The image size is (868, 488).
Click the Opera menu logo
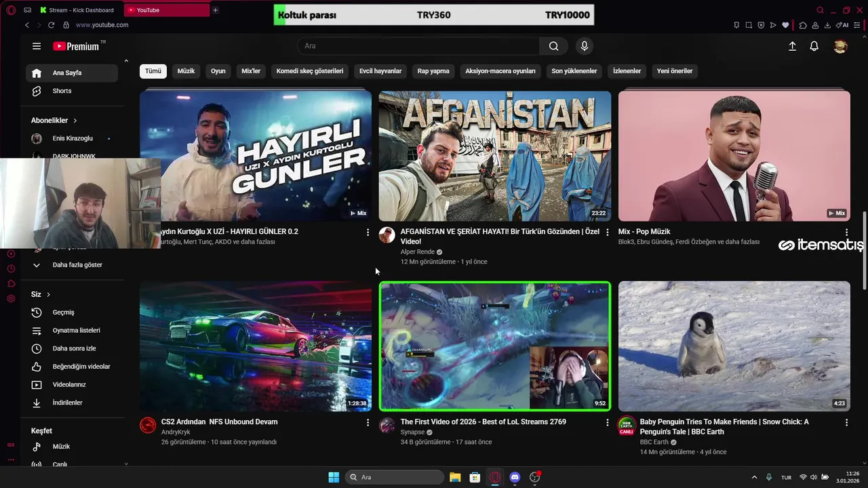[11, 10]
